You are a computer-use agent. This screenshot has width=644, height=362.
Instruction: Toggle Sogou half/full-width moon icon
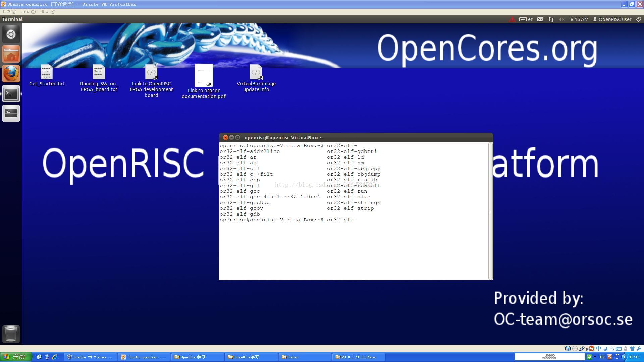tap(605, 349)
